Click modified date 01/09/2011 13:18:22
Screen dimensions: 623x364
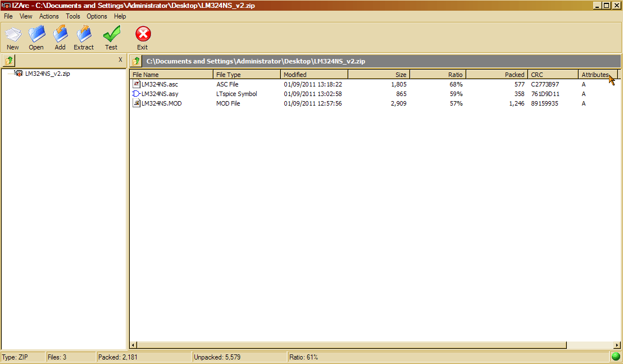click(x=313, y=84)
